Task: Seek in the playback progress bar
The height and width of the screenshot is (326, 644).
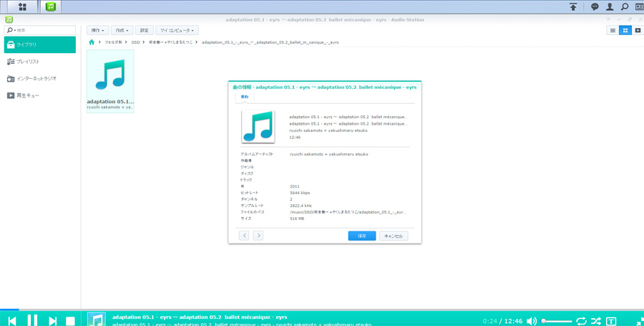Action: tap(322, 310)
